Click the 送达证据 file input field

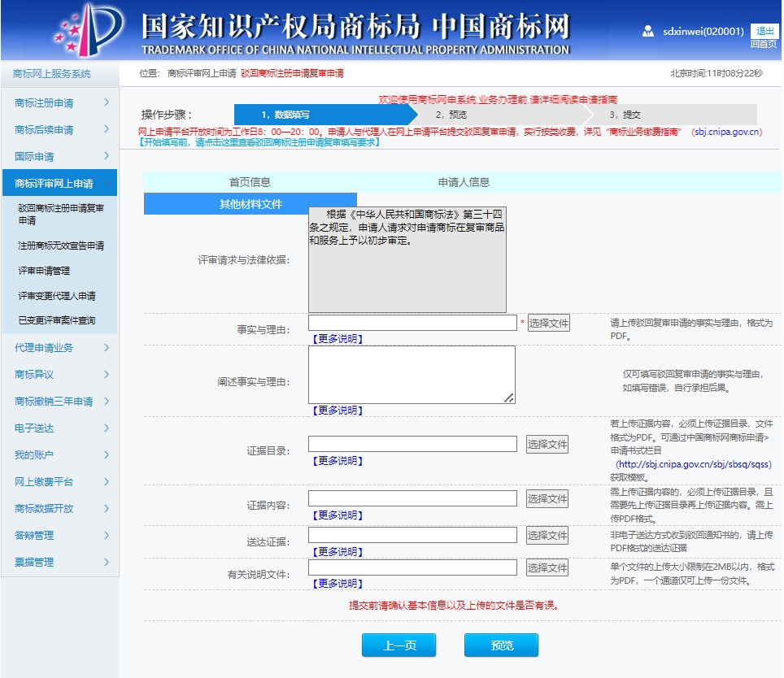click(412, 535)
